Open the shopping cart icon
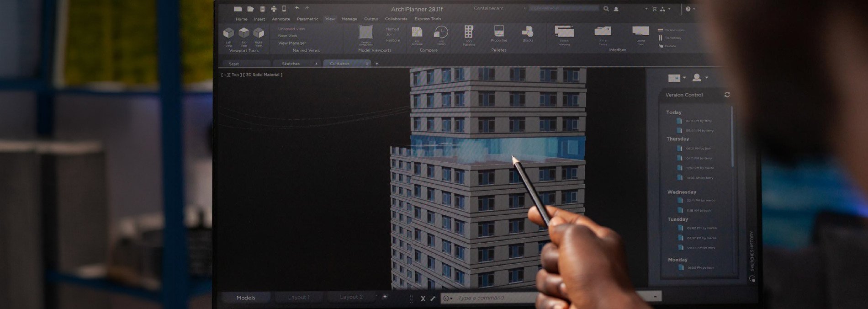Image resolution: width=868 pixels, height=309 pixels. click(x=654, y=9)
